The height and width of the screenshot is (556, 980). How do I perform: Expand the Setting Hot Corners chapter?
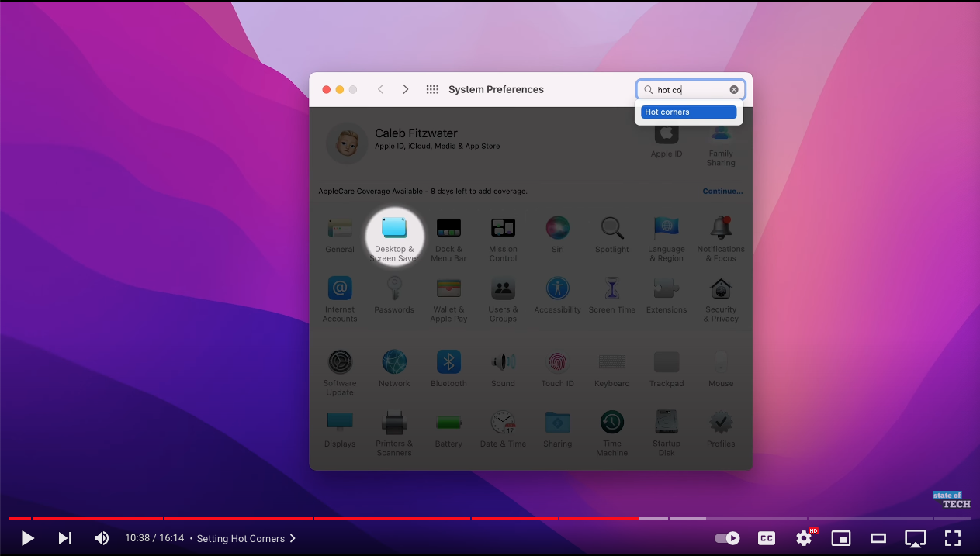[x=246, y=538]
